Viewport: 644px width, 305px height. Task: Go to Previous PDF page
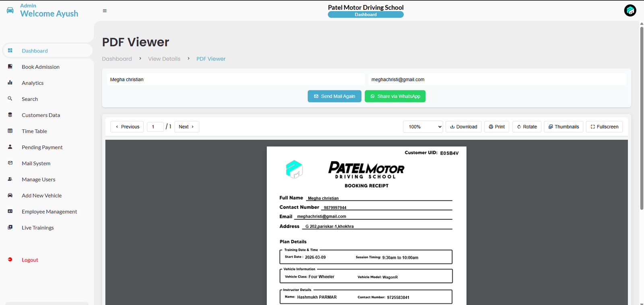click(127, 127)
